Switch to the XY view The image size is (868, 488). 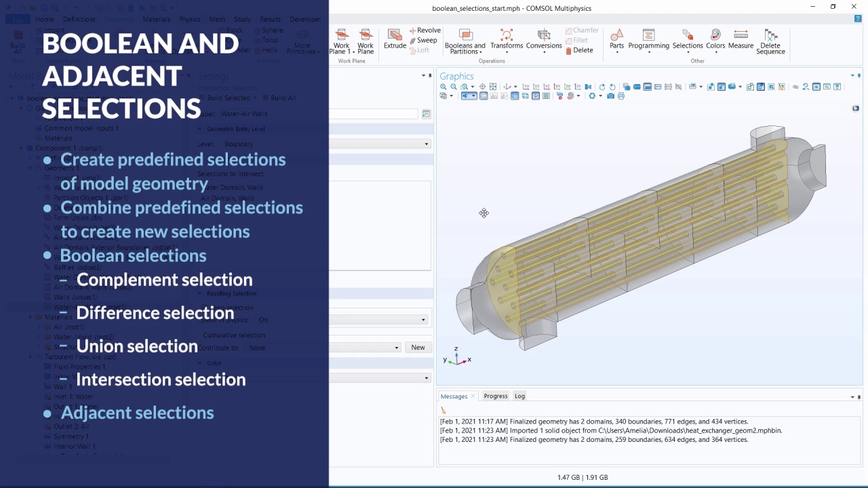click(x=526, y=87)
